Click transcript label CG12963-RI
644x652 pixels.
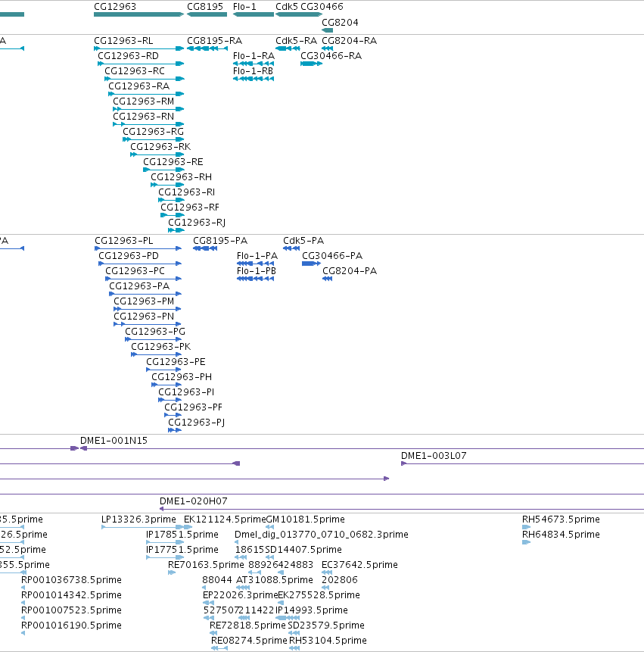[x=187, y=192]
